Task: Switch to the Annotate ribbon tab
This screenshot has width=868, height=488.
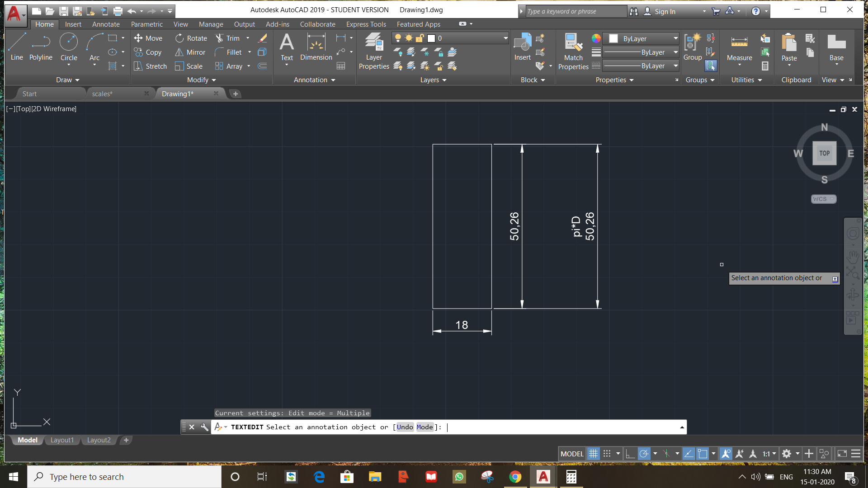Action: point(104,24)
